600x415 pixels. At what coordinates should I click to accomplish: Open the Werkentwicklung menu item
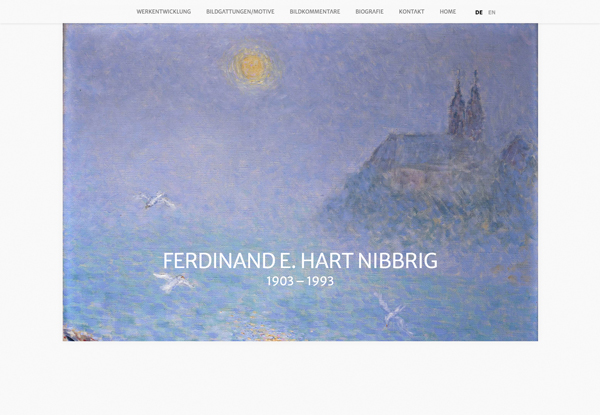pos(163,12)
